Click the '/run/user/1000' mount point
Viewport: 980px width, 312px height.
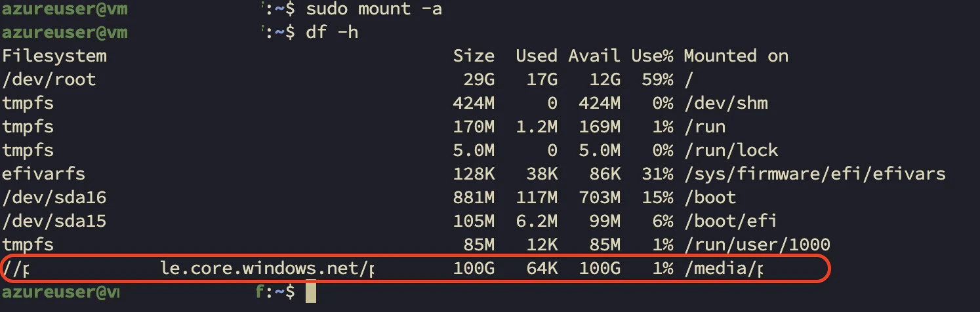(x=757, y=245)
